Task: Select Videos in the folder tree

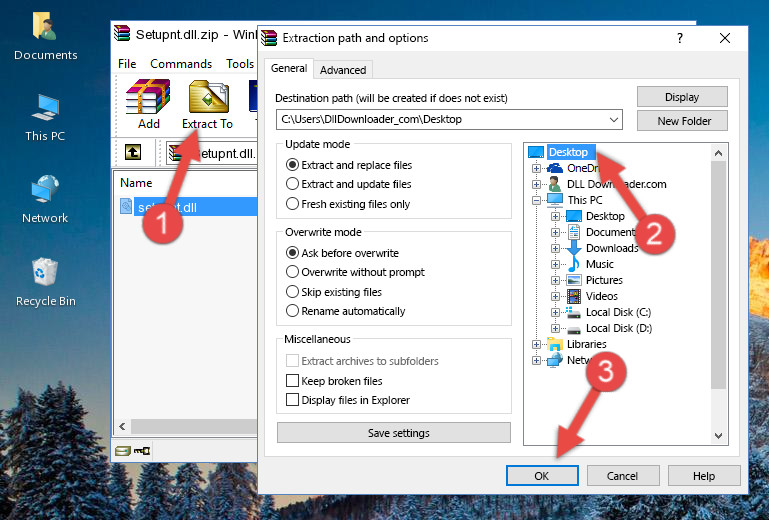Action: coord(602,296)
